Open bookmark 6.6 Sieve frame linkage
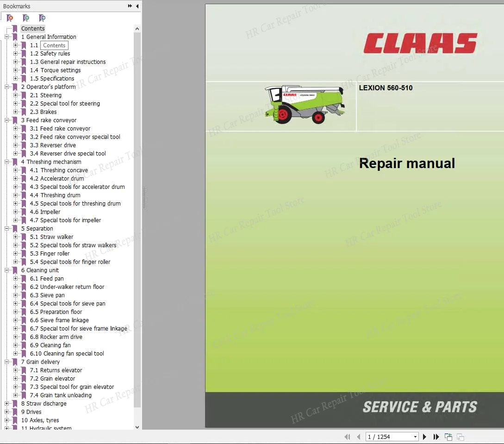The width and height of the screenshot is (504, 444). point(59,320)
